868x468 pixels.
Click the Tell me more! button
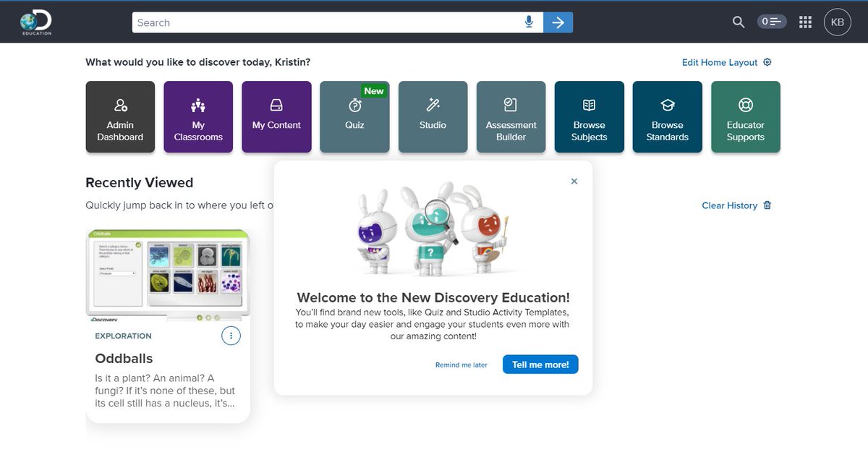pos(540,365)
